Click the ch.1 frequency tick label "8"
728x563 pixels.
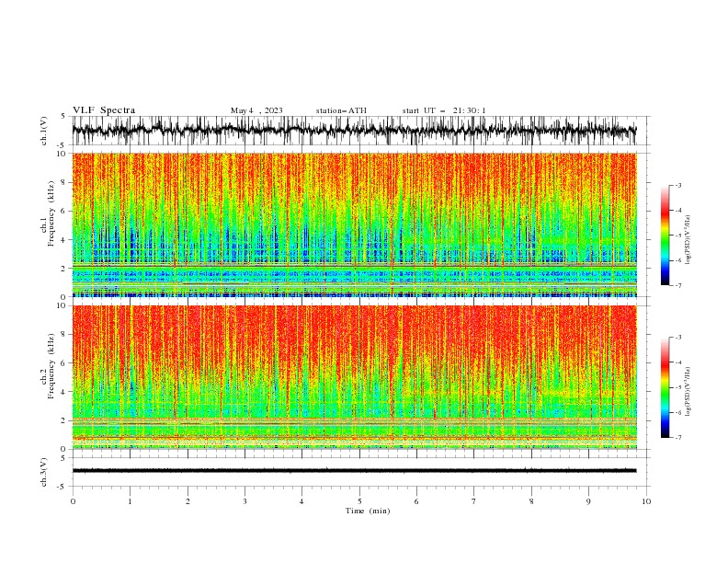(63, 182)
